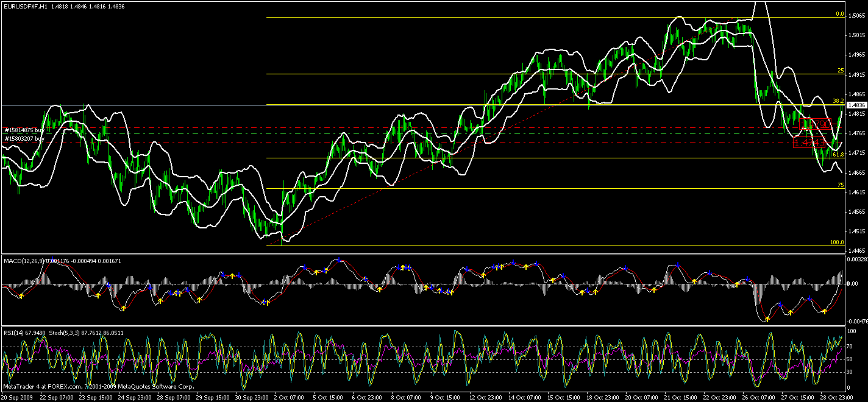Click the 1.4615 price scale value
868x402 pixels.
[x=856, y=192]
